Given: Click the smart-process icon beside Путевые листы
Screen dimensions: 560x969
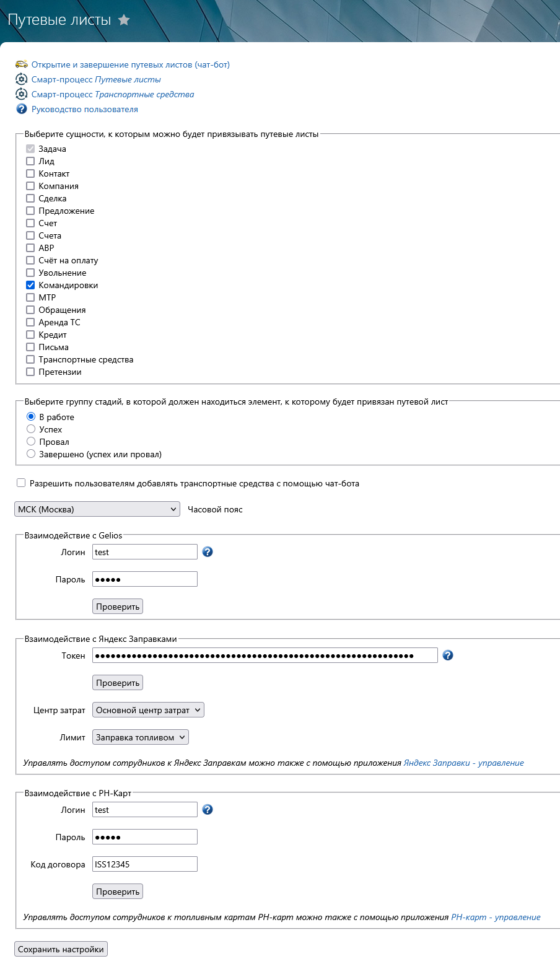Looking at the screenshot, I should pyautogui.click(x=22, y=79).
